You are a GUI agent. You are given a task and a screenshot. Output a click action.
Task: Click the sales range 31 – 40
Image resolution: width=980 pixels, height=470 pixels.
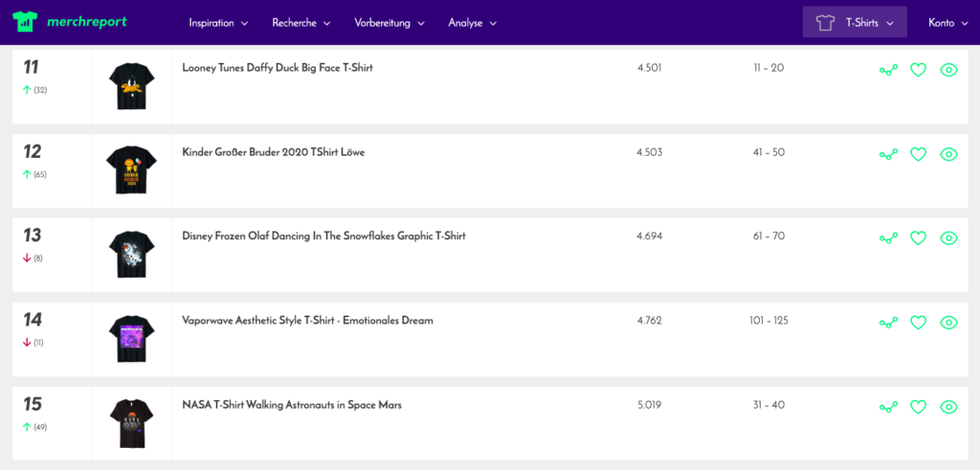(x=768, y=405)
